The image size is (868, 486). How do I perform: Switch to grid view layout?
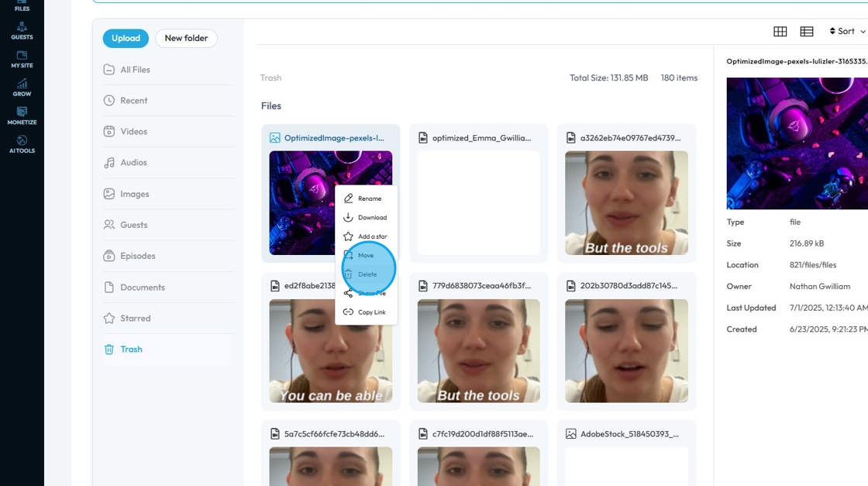[780, 32]
